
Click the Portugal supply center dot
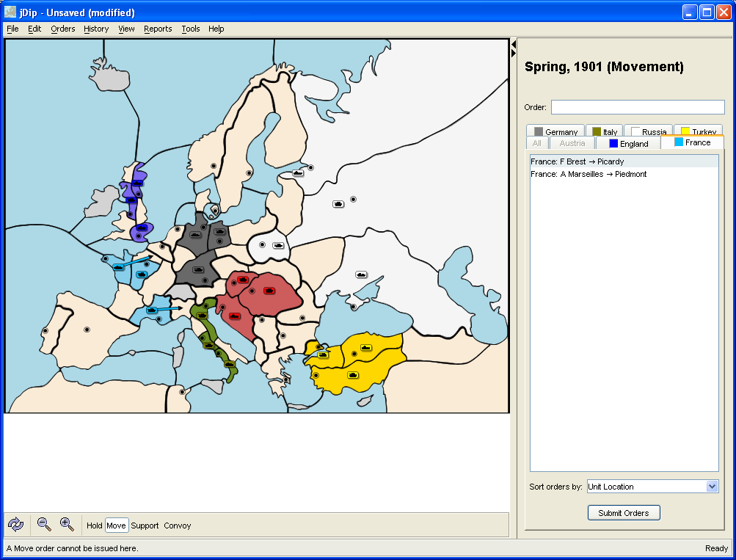click(x=45, y=331)
